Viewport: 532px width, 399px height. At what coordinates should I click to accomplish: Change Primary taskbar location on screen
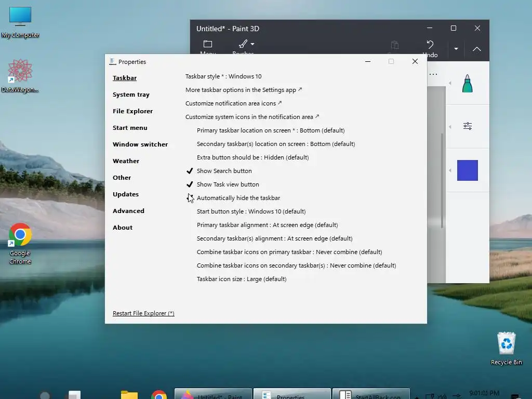pos(271,130)
